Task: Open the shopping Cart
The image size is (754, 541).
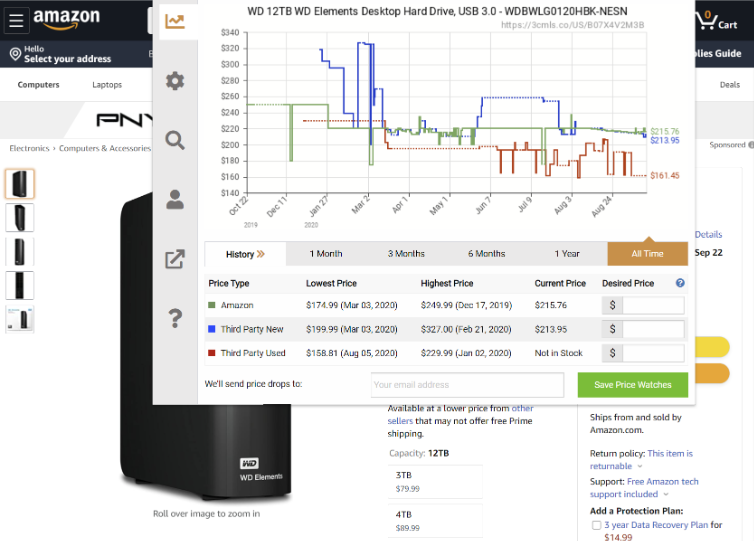Action: pyautogui.click(x=716, y=20)
